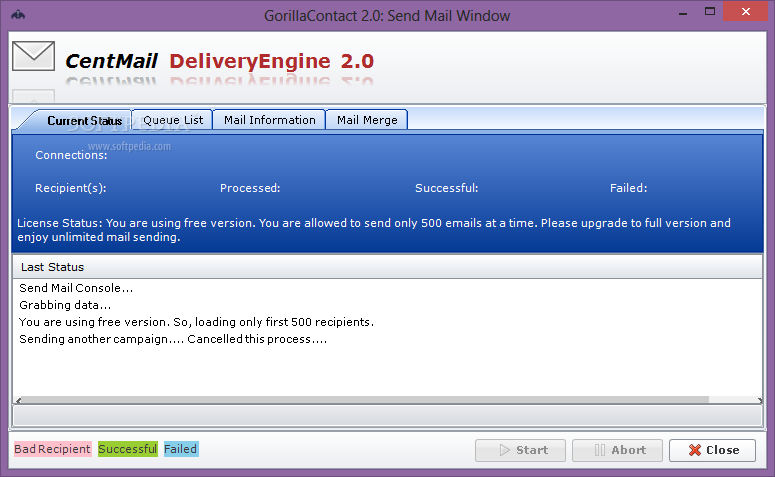Click the Processed label
This screenshot has width=775, height=477.
(x=250, y=188)
